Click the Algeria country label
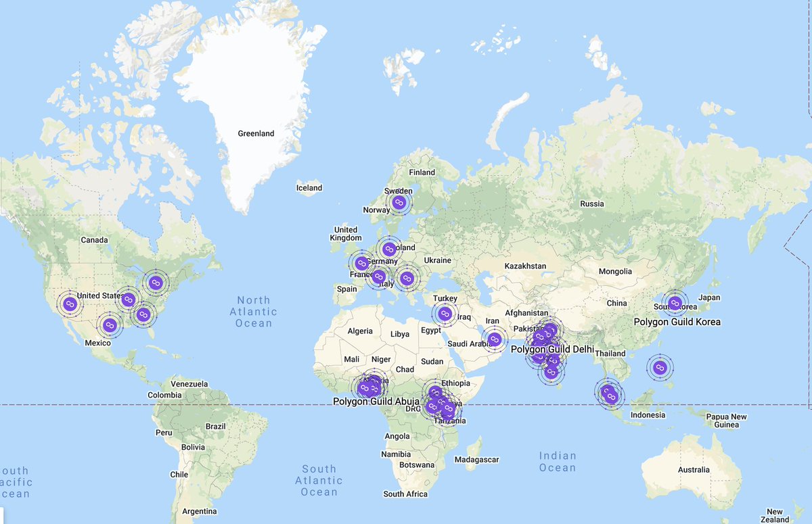This screenshot has width=812, height=524. pos(360,331)
